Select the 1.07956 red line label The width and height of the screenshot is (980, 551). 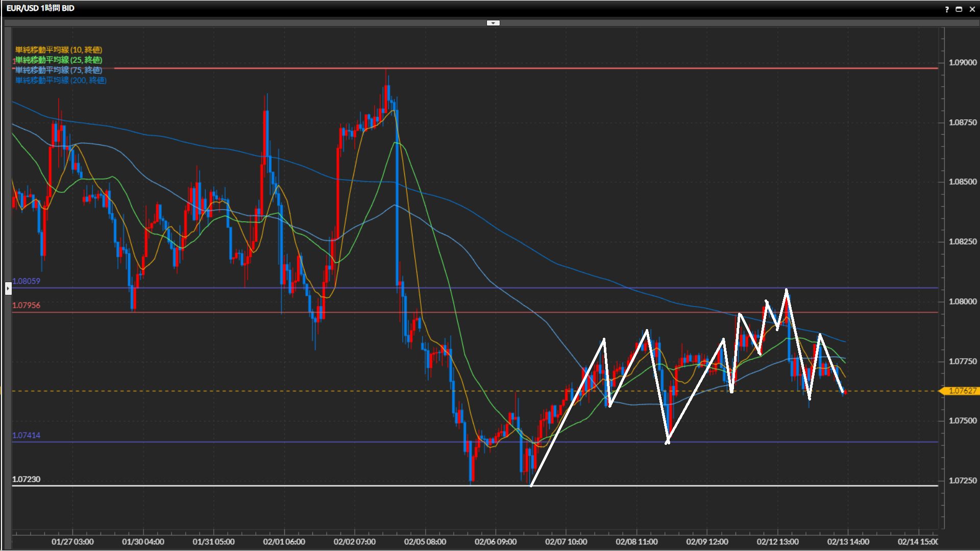coord(26,305)
